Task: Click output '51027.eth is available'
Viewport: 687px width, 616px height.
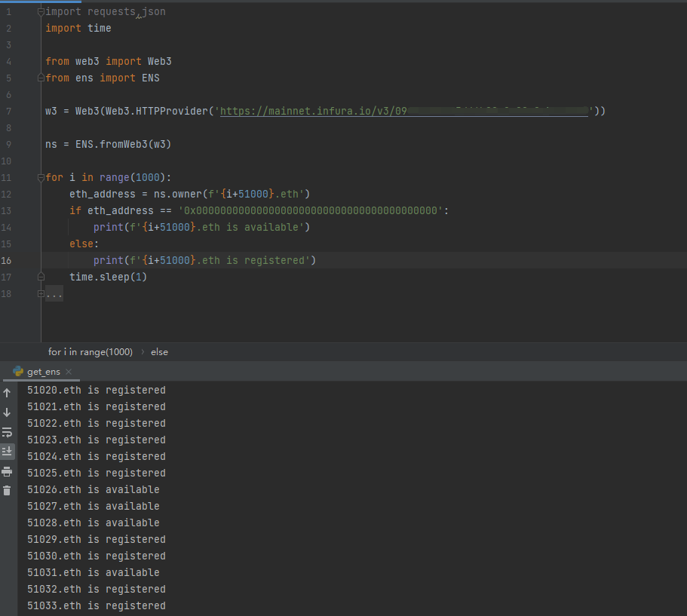Action: (94, 506)
